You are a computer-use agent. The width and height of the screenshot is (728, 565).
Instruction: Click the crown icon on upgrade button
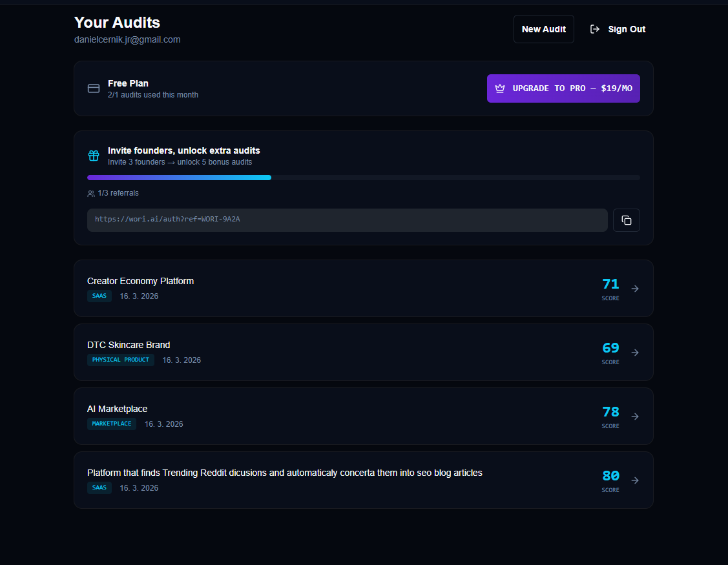(x=500, y=88)
